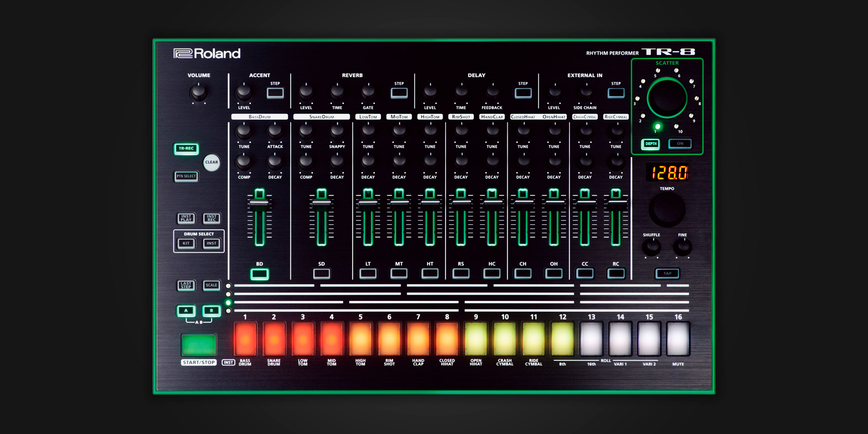The height and width of the screenshot is (434, 868).
Task: Select the HC instrument button
Action: pyautogui.click(x=492, y=274)
